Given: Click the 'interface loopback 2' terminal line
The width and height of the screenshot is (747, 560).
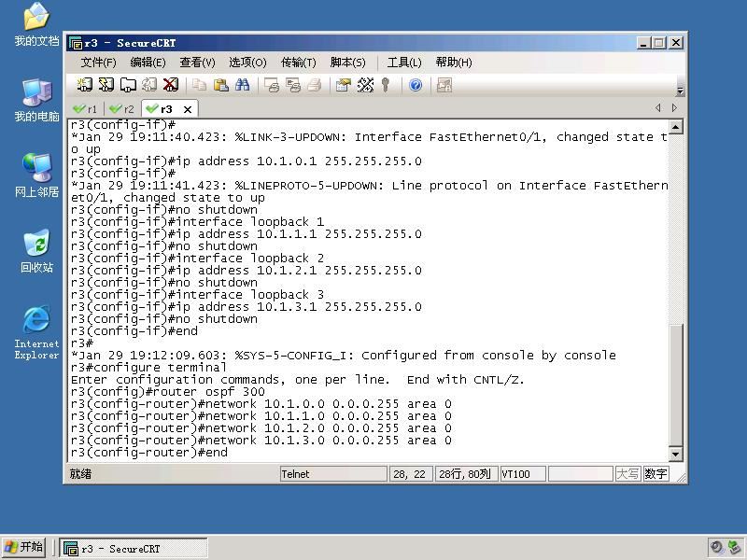Looking at the screenshot, I should (197, 259).
